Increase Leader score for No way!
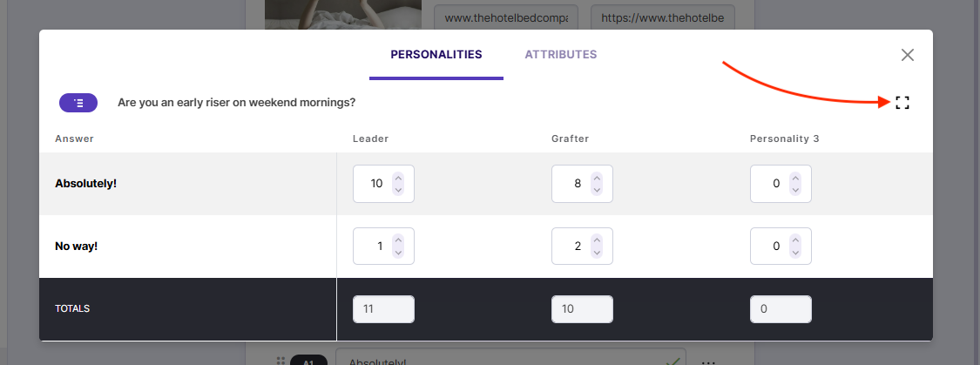Screen dimensions: 980x365 [x=398, y=240]
